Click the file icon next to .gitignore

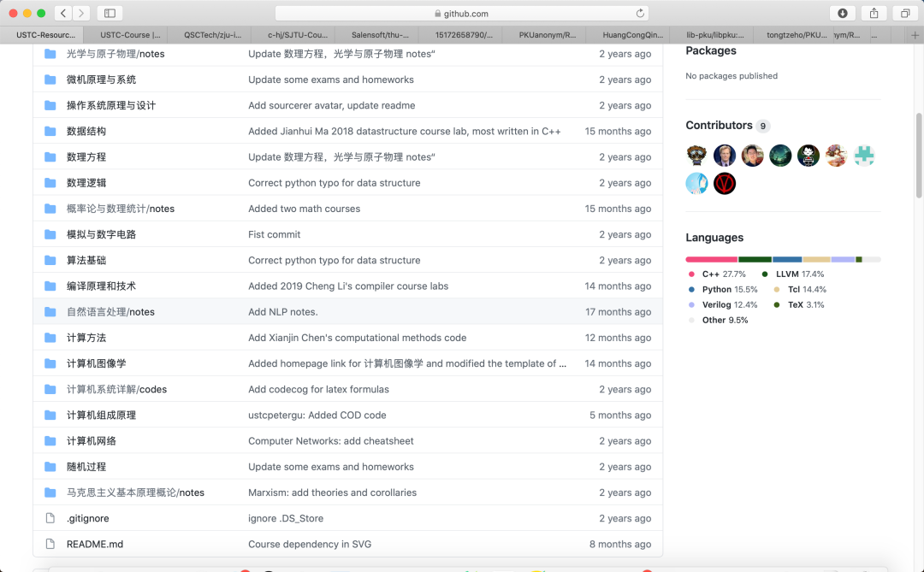[49, 518]
